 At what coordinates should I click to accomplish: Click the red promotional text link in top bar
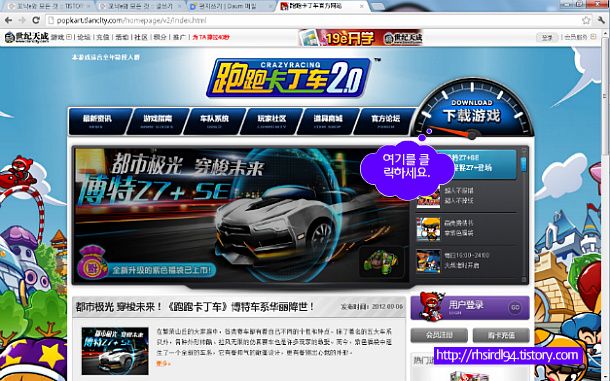point(211,37)
